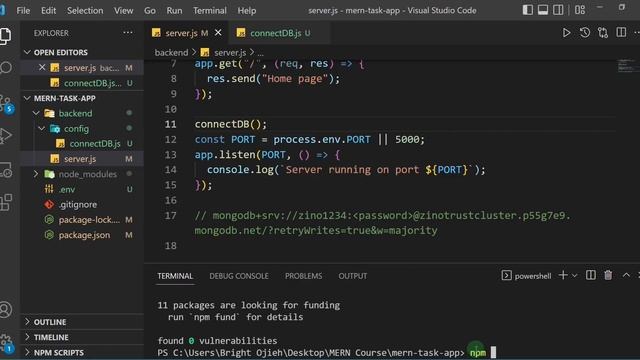Viewport: 640px width, 360px height.
Task: Select the powershell terminal label
Action: [x=526, y=276]
